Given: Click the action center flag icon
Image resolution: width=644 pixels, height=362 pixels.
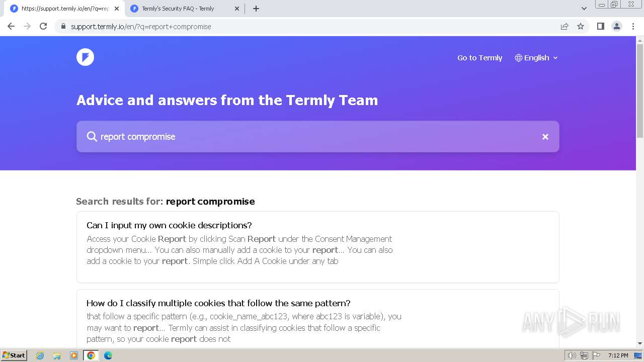Looking at the screenshot, I should [596, 355].
